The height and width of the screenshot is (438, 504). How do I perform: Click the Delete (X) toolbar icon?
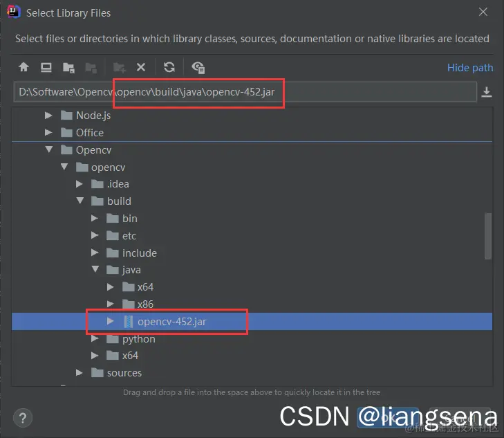[x=141, y=67]
